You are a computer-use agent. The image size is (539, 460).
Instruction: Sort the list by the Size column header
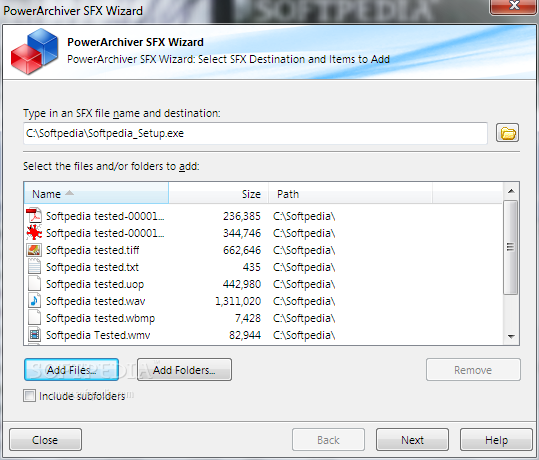click(x=219, y=194)
